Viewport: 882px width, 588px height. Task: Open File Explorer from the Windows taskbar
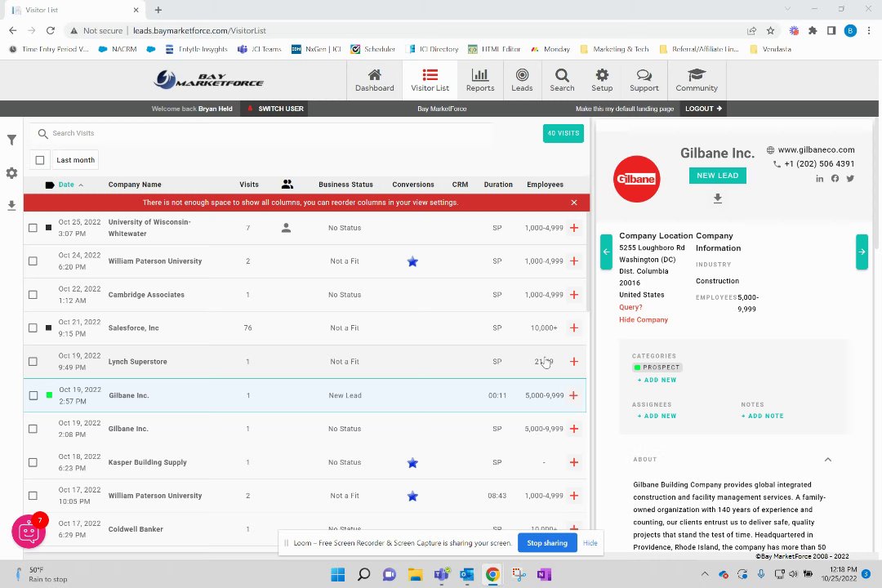(415, 574)
